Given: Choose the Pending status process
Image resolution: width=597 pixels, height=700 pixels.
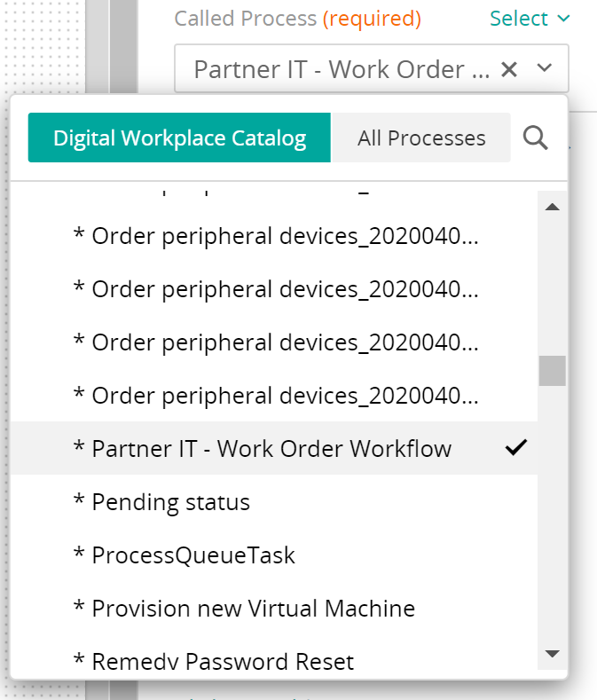Looking at the screenshot, I should [170, 502].
